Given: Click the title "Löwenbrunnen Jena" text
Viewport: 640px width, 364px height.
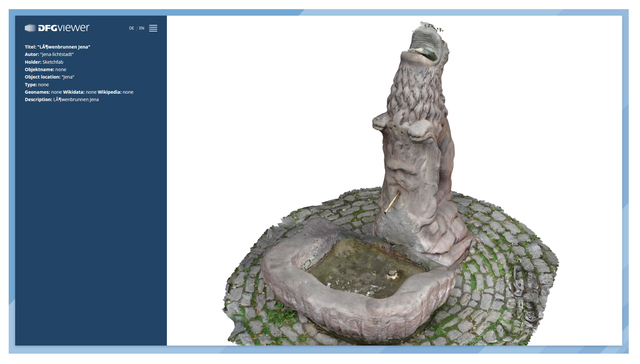Looking at the screenshot, I should [x=64, y=47].
